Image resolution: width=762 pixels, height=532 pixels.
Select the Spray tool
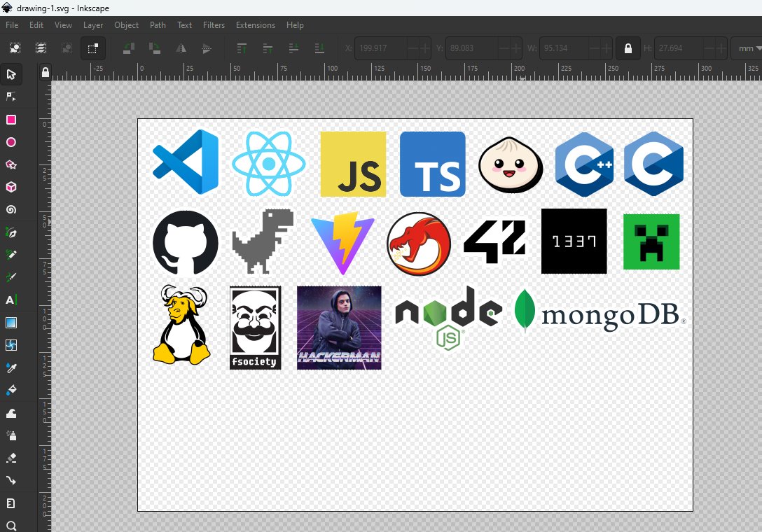click(x=11, y=435)
